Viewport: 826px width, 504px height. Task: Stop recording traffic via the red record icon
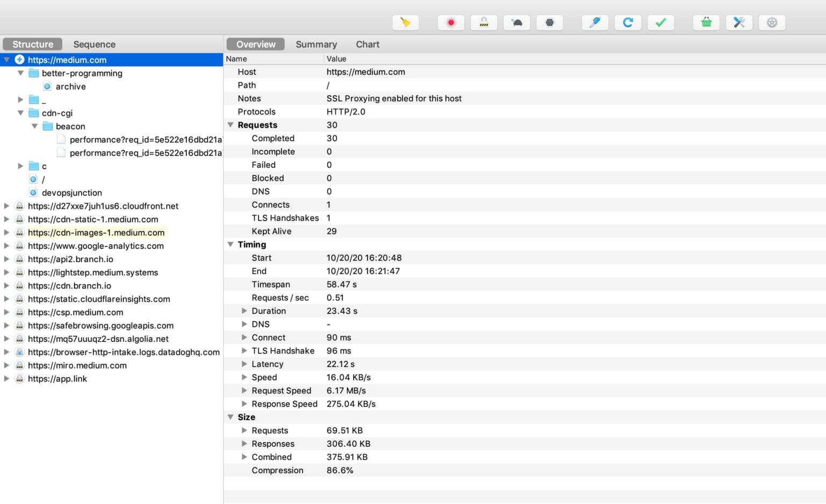click(x=451, y=23)
